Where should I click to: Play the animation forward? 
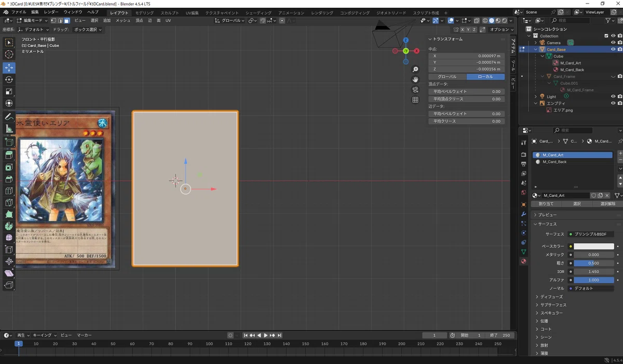click(x=266, y=335)
